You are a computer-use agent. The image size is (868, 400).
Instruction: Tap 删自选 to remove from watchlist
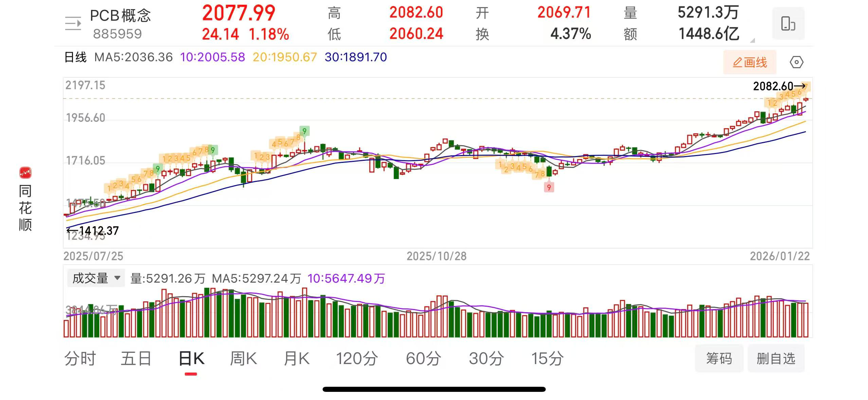pos(776,357)
